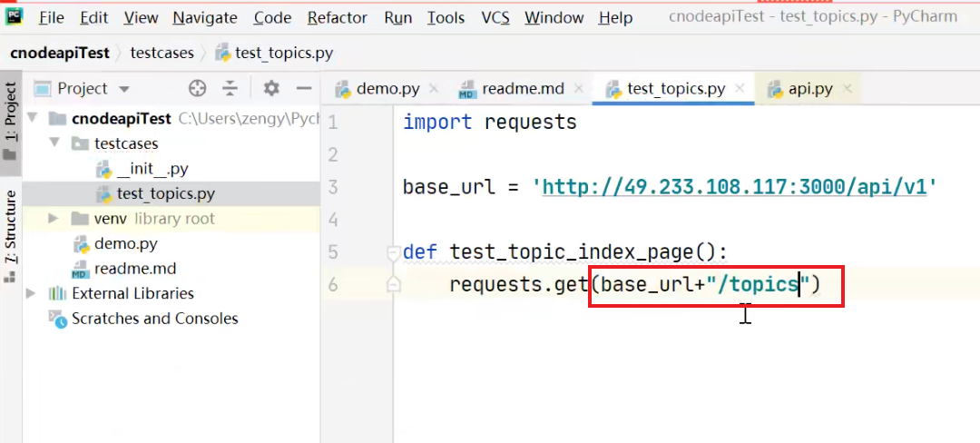Click the structure icon below 7: Structure
The image size is (980, 443).
pos(10,276)
